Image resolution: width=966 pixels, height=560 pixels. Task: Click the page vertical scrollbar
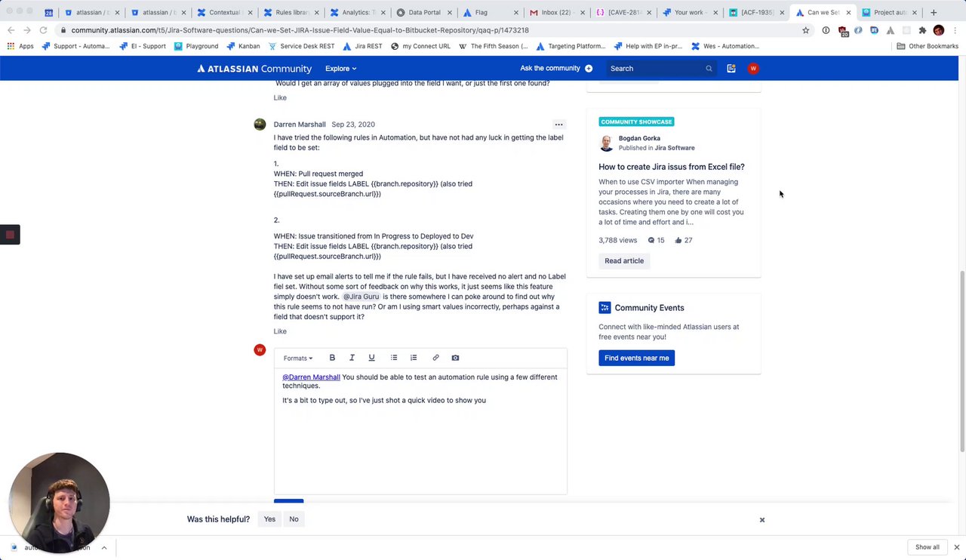[961, 362]
